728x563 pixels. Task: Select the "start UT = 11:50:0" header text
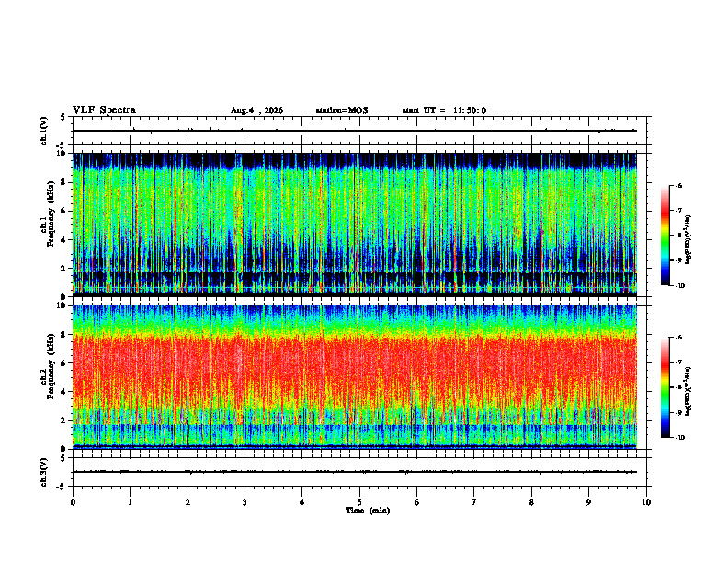(444, 110)
